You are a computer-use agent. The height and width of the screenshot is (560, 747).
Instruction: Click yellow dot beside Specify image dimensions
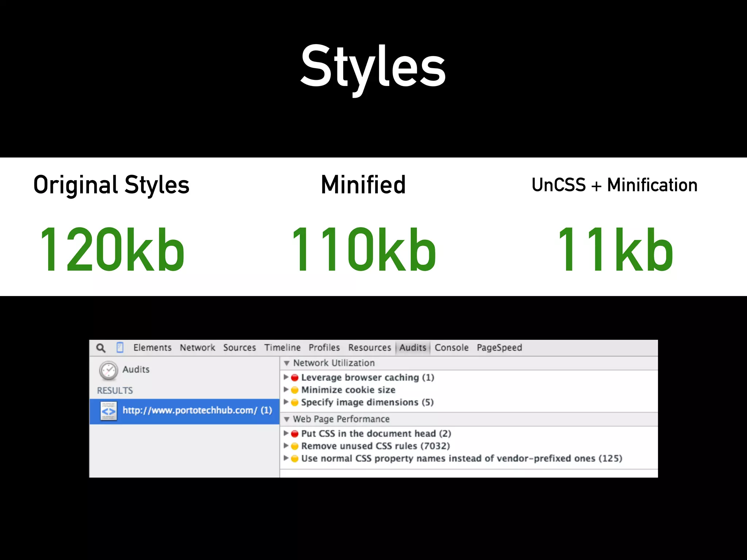click(295, 402)
